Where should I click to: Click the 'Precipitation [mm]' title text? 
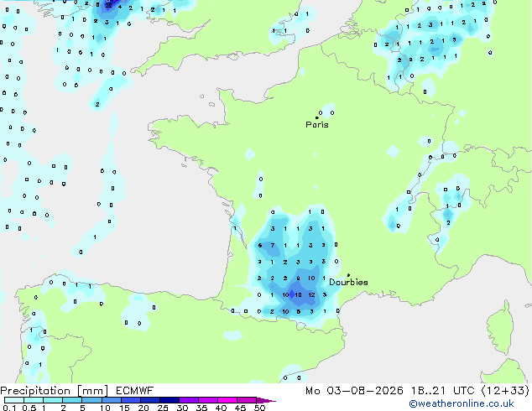coord(55,391)
